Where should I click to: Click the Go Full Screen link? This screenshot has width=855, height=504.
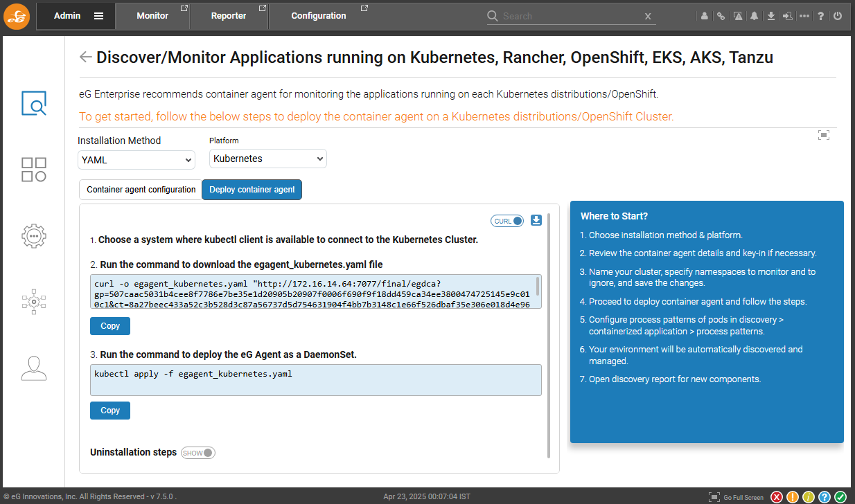(x=743, y=497)
